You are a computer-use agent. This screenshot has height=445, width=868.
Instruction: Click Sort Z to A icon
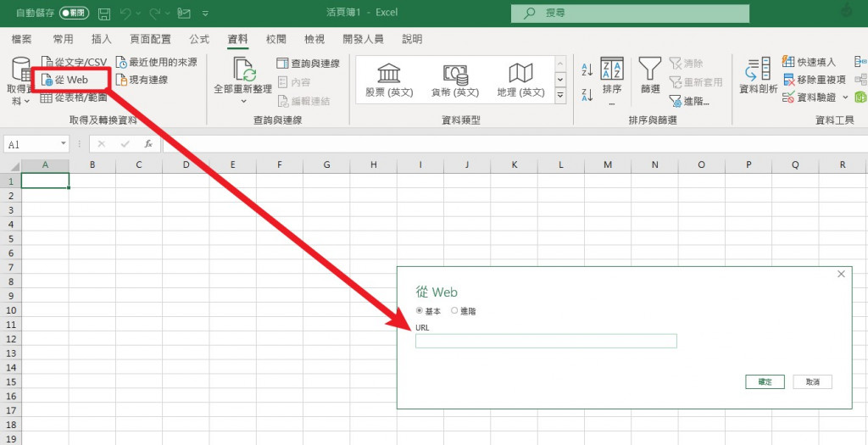tap(587, 95)
